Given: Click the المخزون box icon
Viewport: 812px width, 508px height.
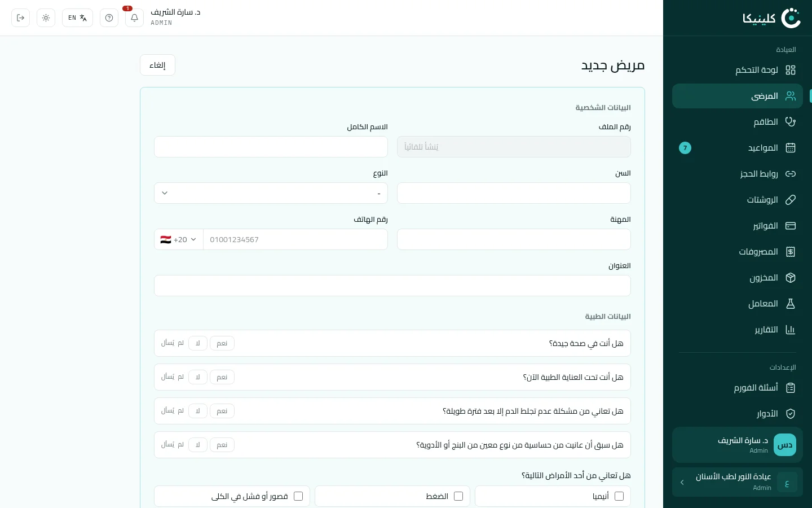Looking at the screenshot, I should click(791, 278).
